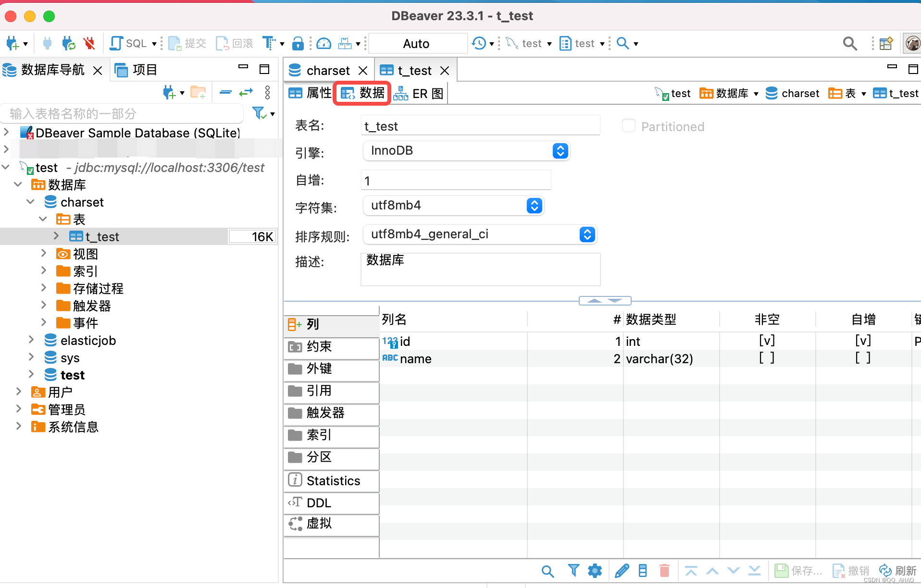The image size is (921, 588).
Task: Click the open perspective icon
Action: point(886,44)
